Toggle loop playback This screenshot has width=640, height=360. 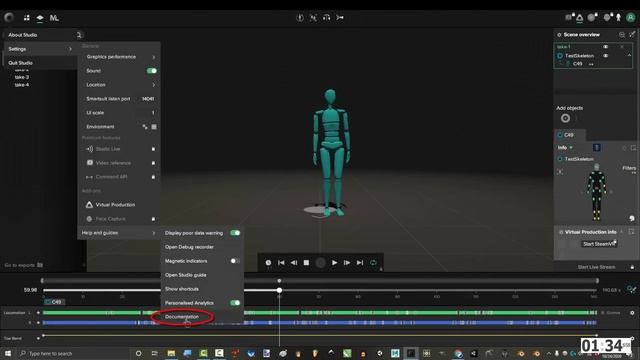point(373,263)
